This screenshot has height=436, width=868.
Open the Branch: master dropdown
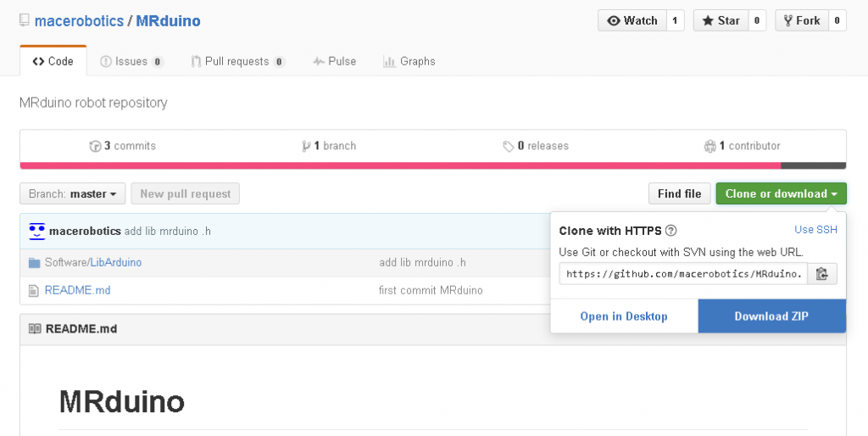[72, 194]
